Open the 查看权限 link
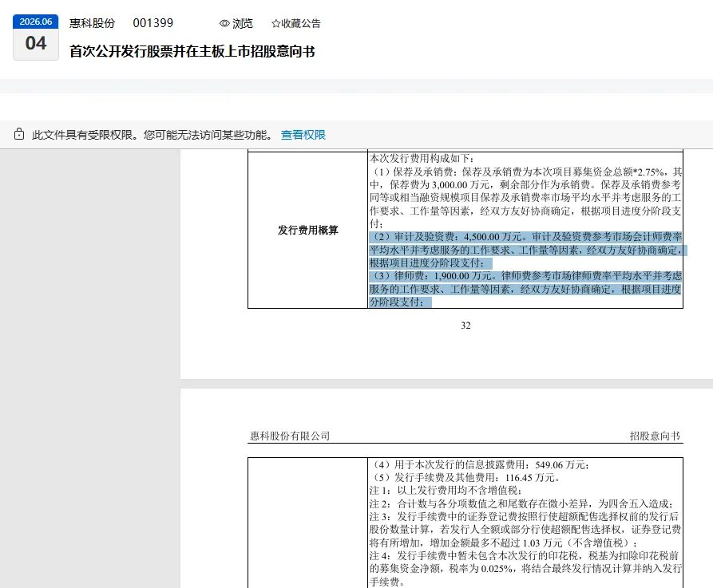Image resolution: width=713 pixels, height=588 pixels. (x=303, y=135)
